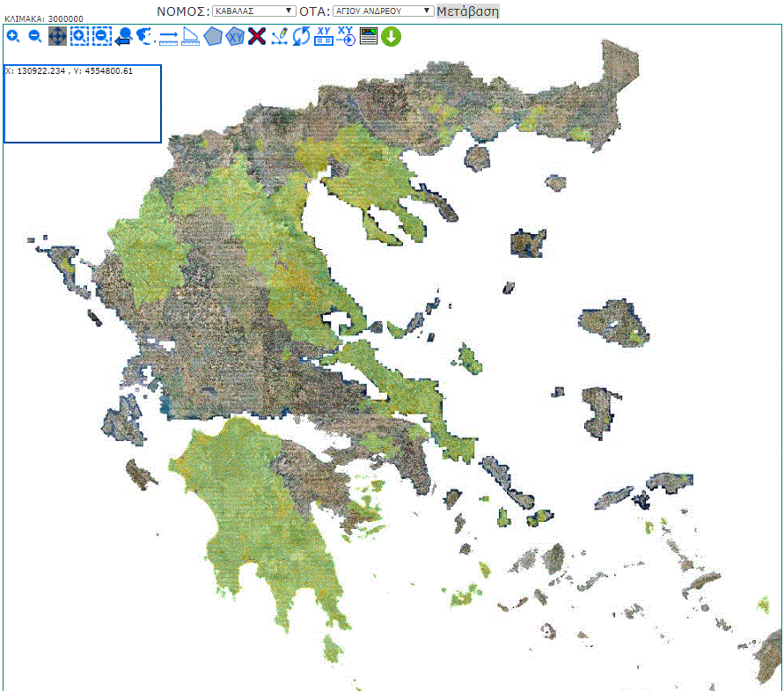Select the measure distance ruler tool
This screenshot has height=691, width=784.
click(169, 36)
